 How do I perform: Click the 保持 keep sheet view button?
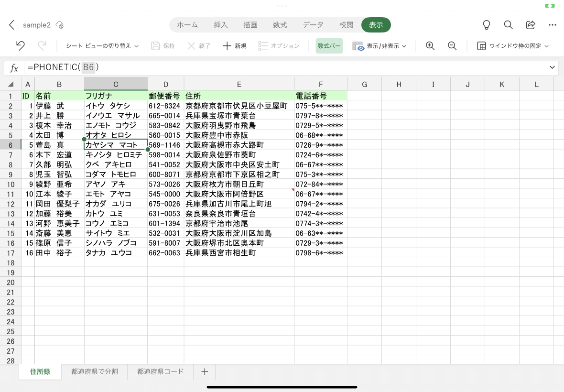163,46
